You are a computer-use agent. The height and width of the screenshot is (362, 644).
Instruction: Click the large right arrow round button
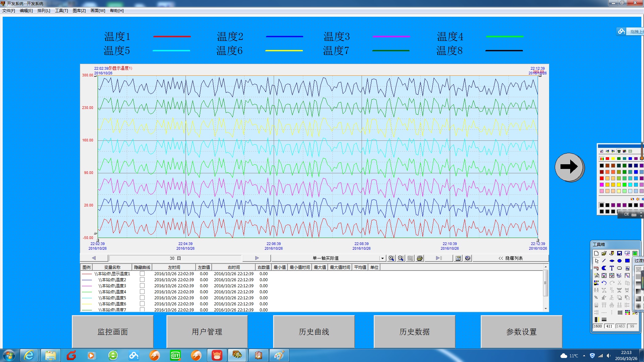(569, 167)
